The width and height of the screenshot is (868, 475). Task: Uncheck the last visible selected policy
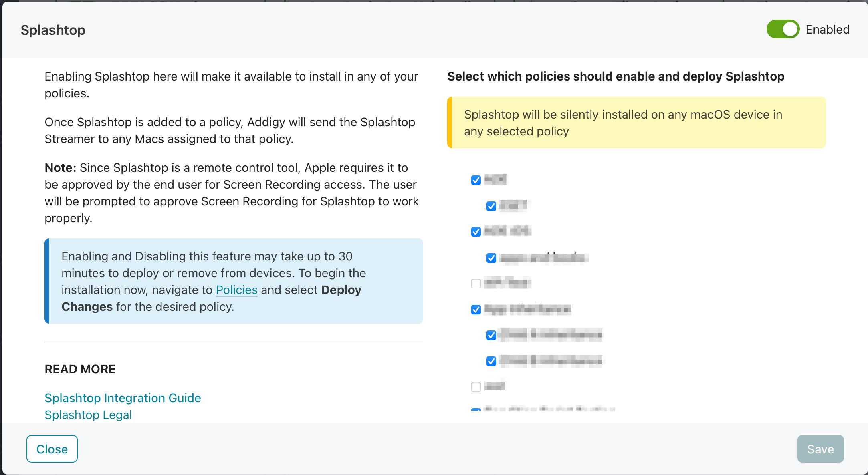click(x=476, y=411)
